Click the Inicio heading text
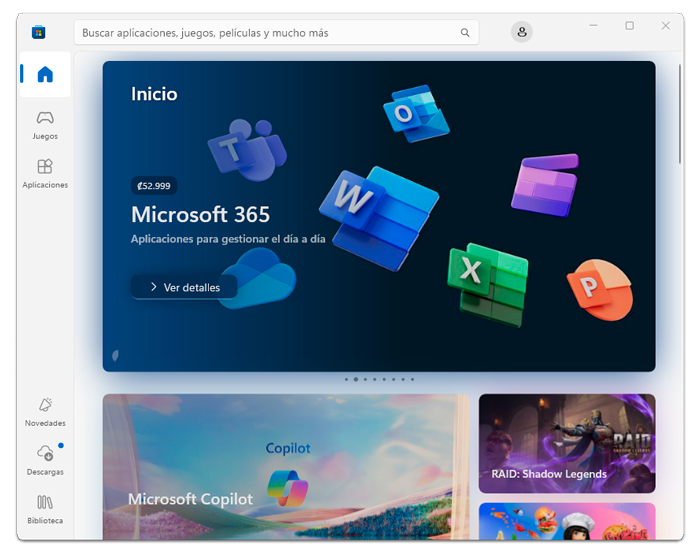The height and width of the screenshot is (552, 700). (x=154, y=94)
